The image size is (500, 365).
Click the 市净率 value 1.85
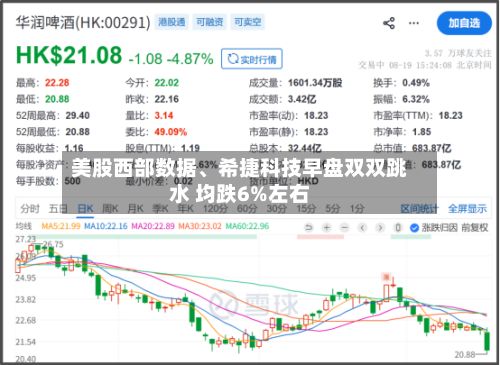[422, 132]
